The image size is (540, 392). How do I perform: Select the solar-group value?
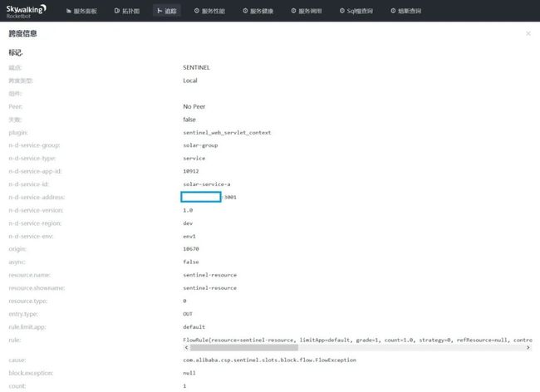tap(200, 145)
